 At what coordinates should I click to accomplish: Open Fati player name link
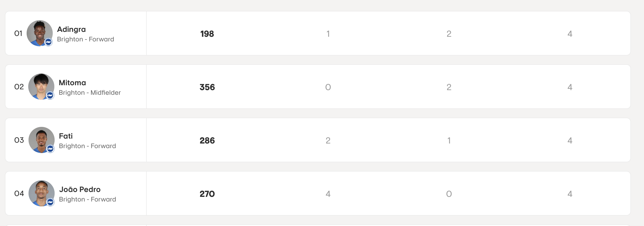click(66, 136)
